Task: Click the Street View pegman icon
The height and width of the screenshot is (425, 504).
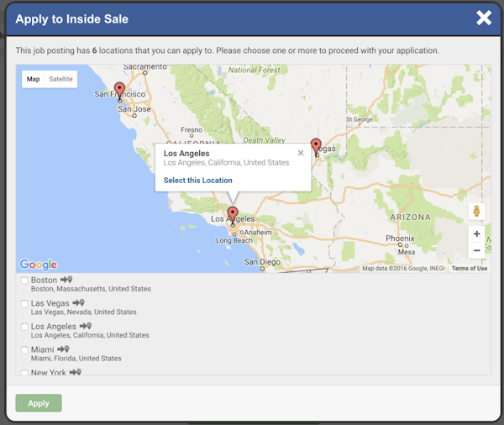Action: pos(476,212)
